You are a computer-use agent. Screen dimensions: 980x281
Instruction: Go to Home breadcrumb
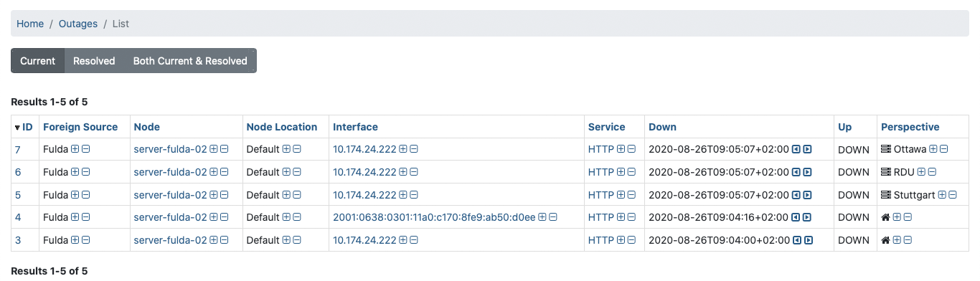click(x=30, y=24)
